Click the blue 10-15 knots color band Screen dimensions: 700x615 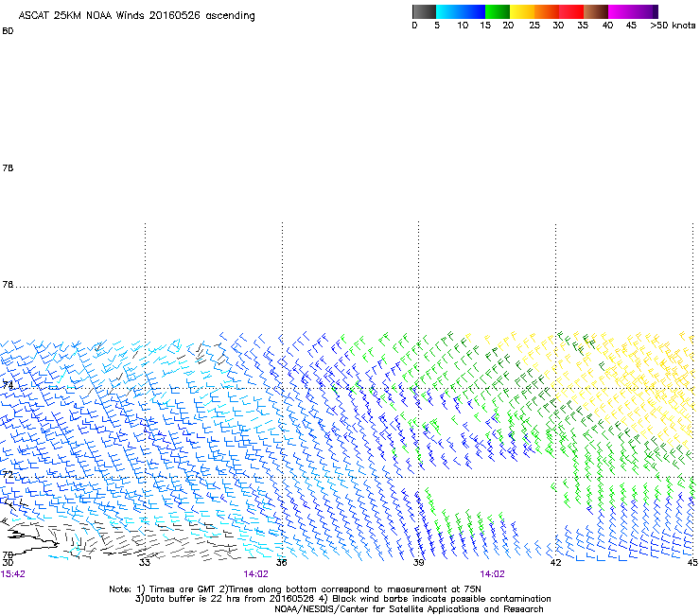pos(473,11)
